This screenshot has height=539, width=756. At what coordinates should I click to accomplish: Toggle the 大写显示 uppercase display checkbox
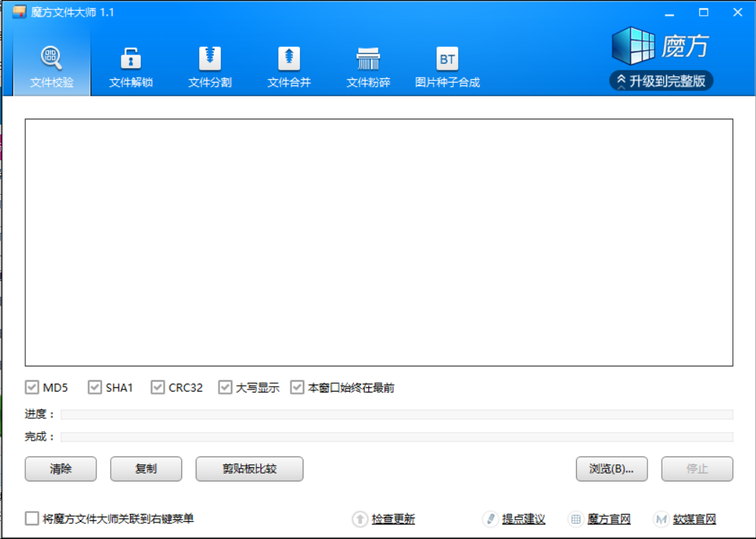click(x=224, y=387)
